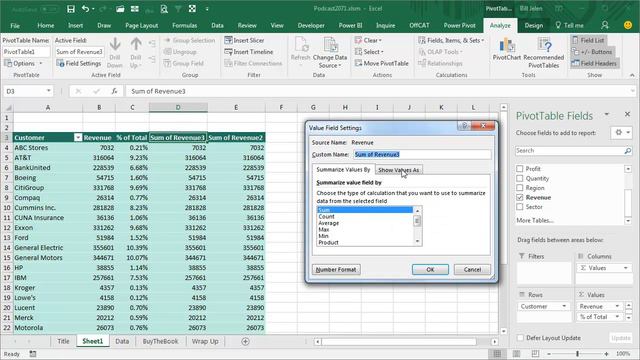Image resolution: width=640 pixels, height=360 pixels.
Task: Click zoom out minus button
Action: (x=549, y=353)
